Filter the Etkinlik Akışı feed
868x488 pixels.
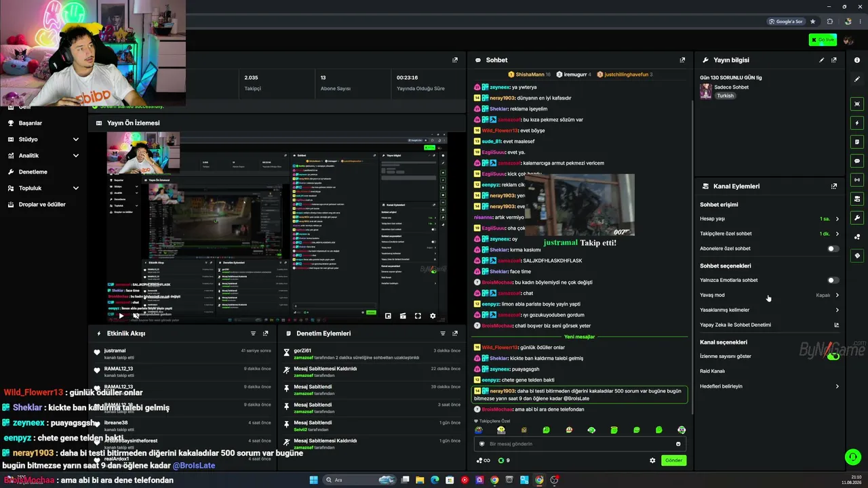pyautogui.click(x=254, y=333)
